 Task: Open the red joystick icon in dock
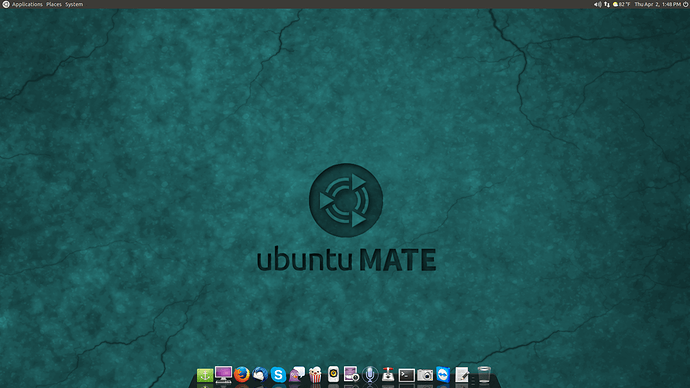(x=388, y=374)
